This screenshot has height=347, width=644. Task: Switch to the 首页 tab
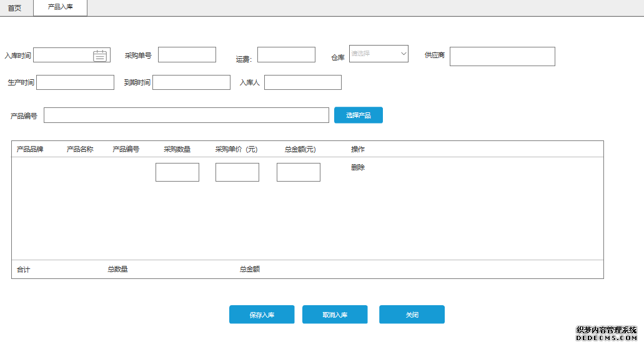pos(14,8)
